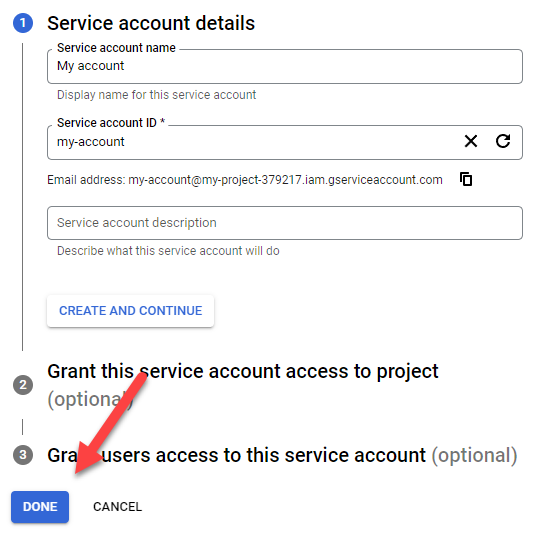534x552 pixels.
Task: Click the email address text my-account@my-project
Action: point(285,180)
